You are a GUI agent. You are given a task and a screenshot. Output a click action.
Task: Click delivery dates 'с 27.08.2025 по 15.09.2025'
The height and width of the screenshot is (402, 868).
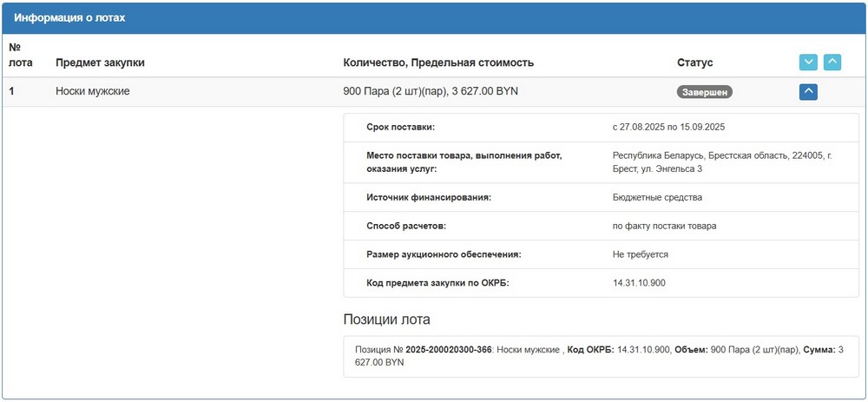point(668,127)
